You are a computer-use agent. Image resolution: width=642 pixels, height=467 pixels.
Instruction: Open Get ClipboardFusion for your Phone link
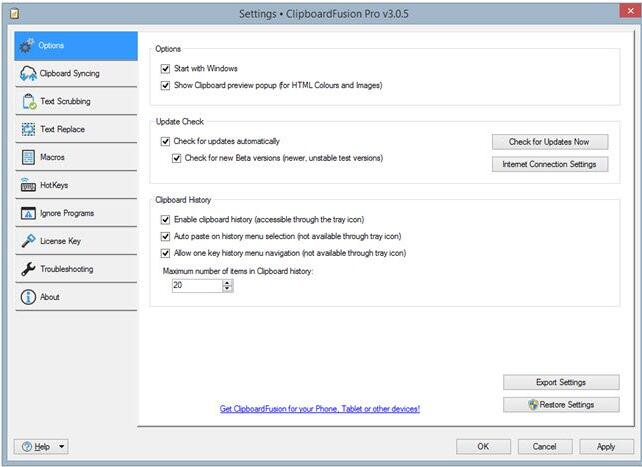320,409
